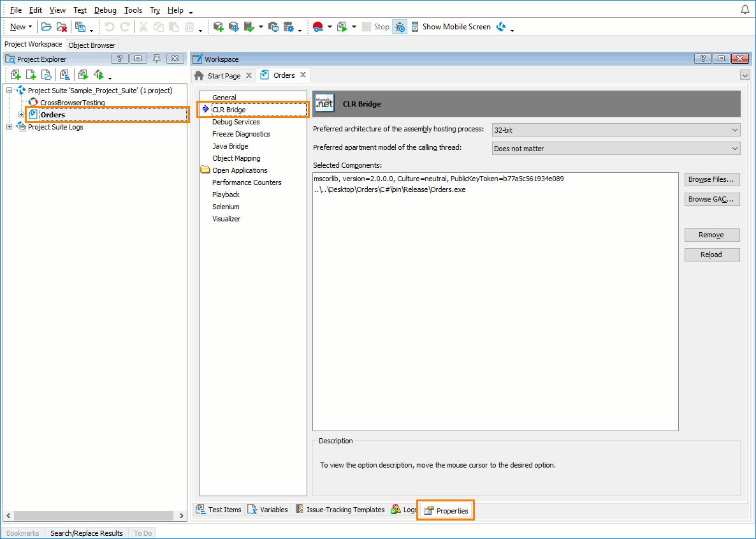This screenshot has height=539, width=756.
Task: Open the Run dropdown arrow
Action: [x=354, y=27]
